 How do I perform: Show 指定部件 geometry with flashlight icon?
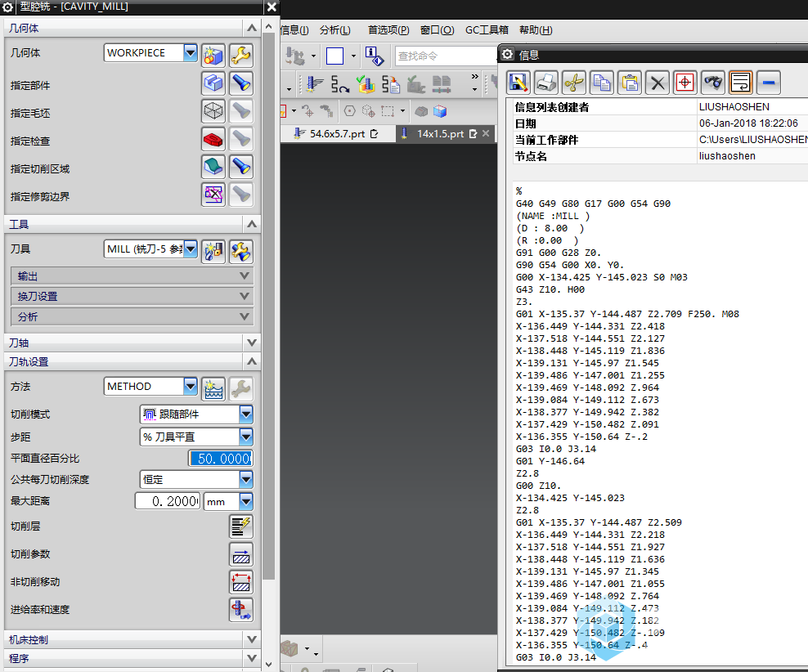click(x=240, y=83)
